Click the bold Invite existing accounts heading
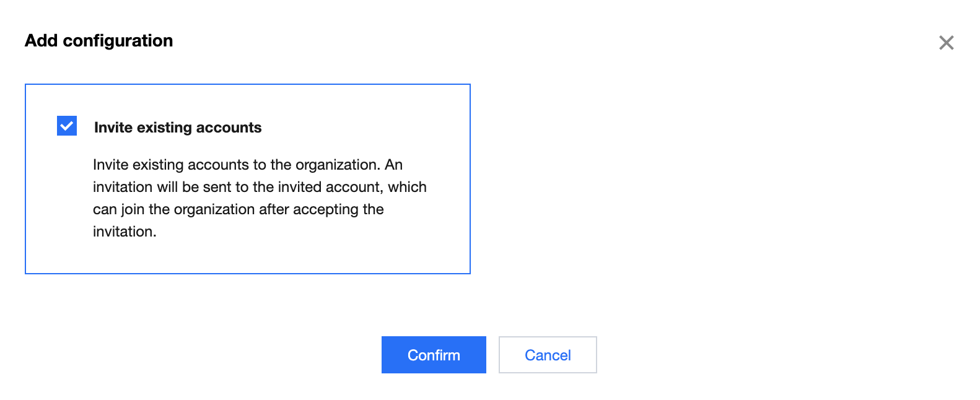This screenshot has width=980, height=400. coord(178,128)
